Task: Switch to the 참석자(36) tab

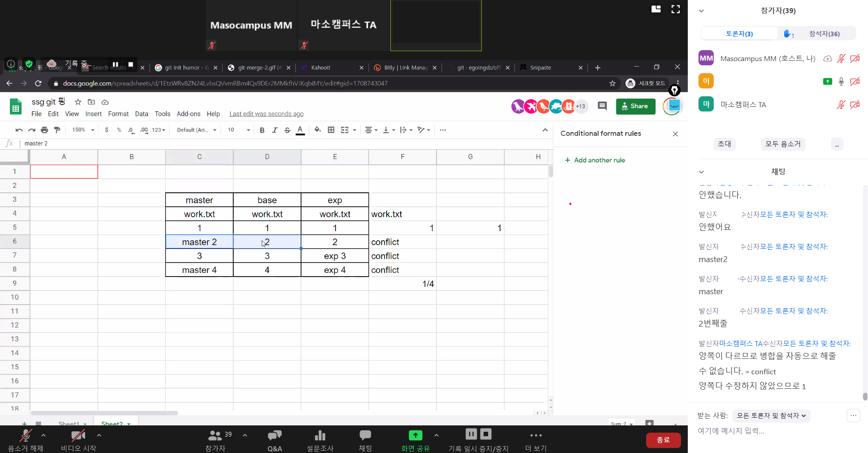Action: (x=824, y=33)
